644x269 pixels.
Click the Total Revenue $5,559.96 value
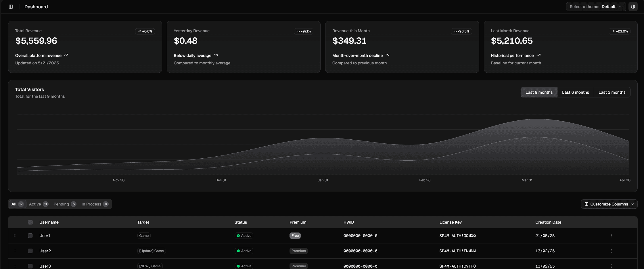coord(36,41)
